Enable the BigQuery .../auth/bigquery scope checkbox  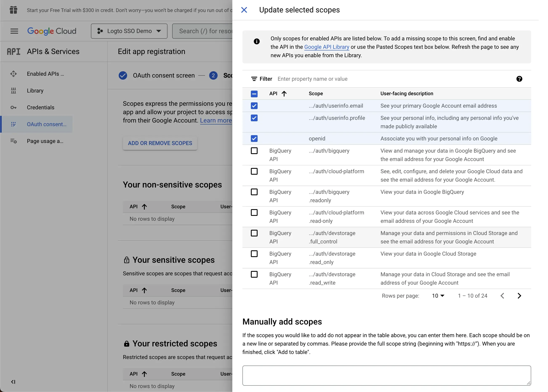point(254,151)
